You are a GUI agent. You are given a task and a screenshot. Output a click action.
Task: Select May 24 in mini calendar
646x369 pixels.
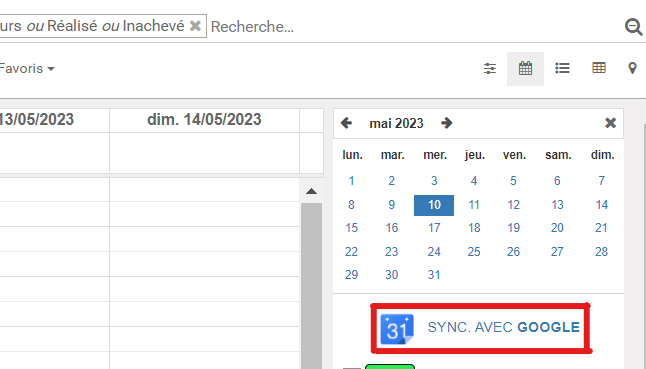tap(434, 252)
